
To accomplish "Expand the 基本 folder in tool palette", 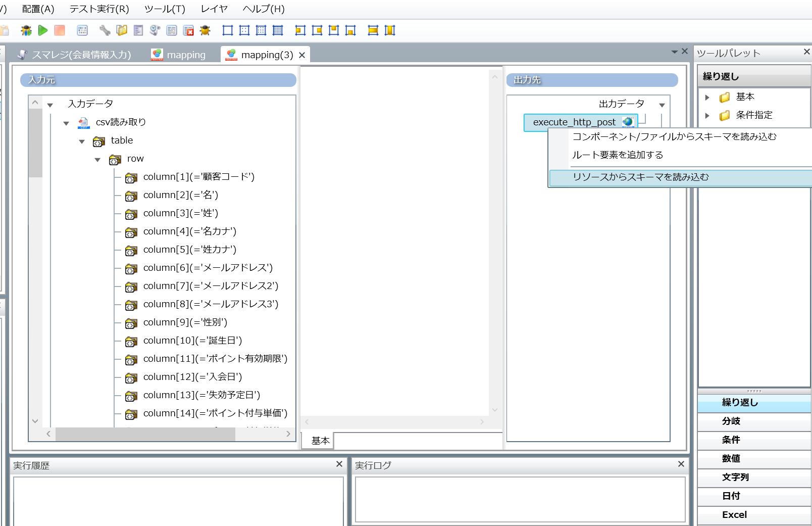I will [x=707, y=97].
